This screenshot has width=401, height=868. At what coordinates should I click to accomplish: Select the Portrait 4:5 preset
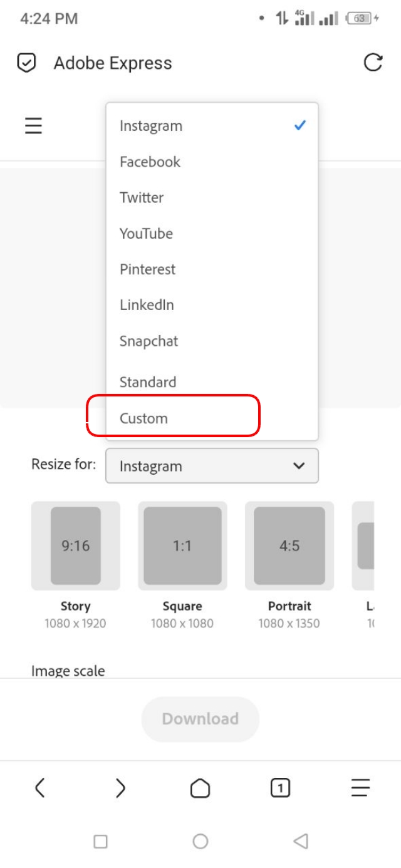click(x=289, y=545)
